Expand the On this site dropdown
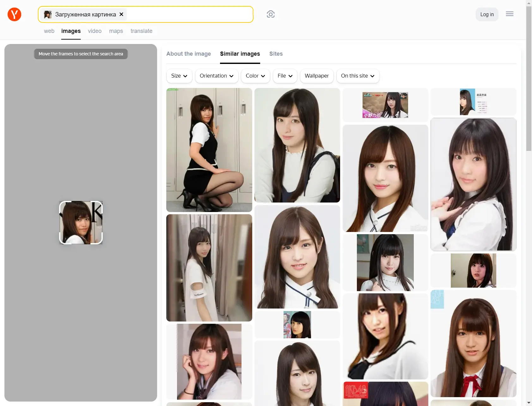This screenshot has width=532, height=406. [x=358, y=76]
